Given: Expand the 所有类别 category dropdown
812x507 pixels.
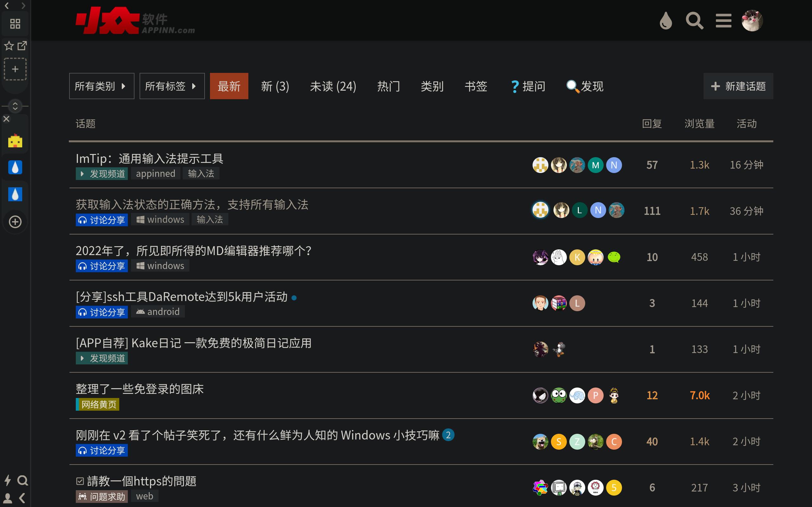Looking at the screenshot, I should pos(101,86).
